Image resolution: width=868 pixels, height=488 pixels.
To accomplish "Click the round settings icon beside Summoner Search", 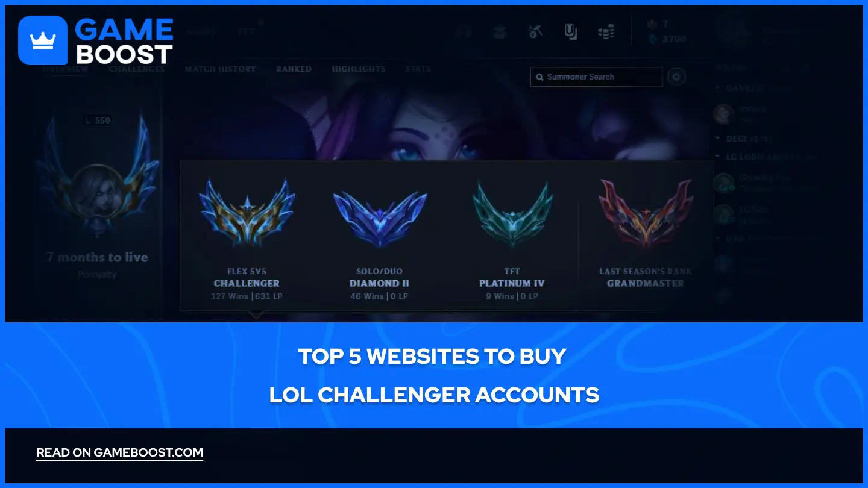I will [x=676, y=77].
